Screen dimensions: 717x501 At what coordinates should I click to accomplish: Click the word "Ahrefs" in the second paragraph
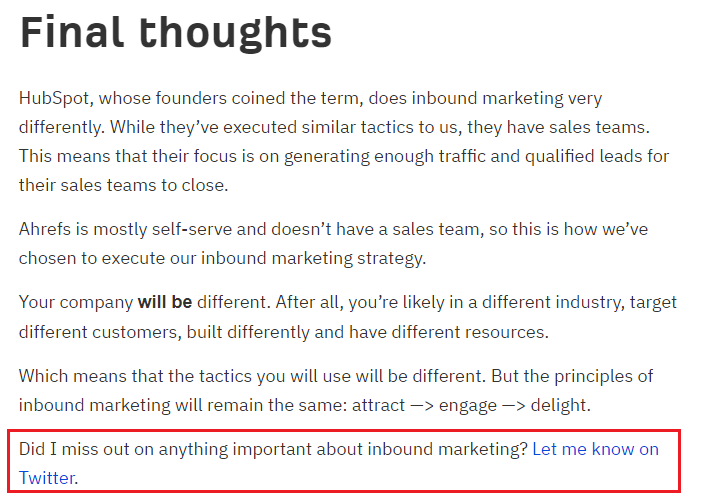tap(44, 229)
